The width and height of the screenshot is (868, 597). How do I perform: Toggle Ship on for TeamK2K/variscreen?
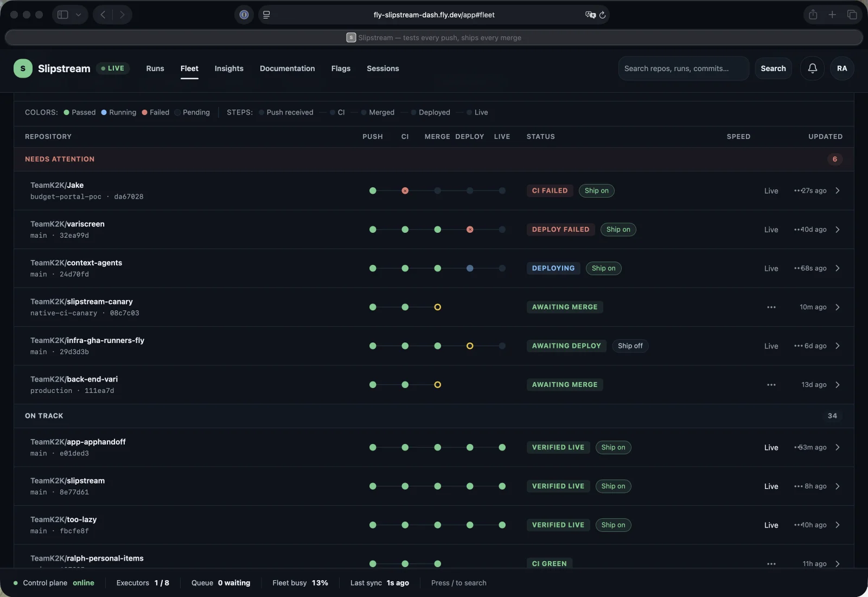click(x=618, y=230)
